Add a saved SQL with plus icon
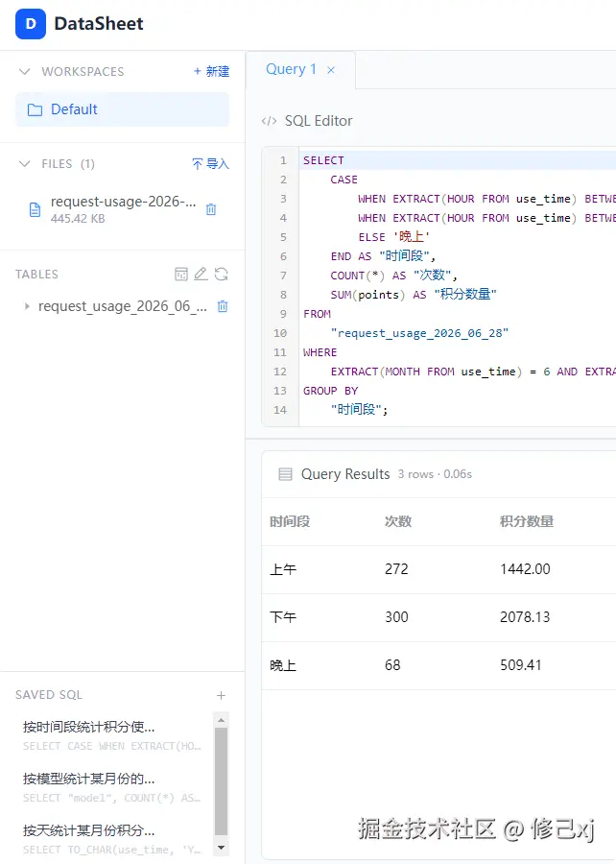This screenshot has width=616, height=864. click(221, 695)
